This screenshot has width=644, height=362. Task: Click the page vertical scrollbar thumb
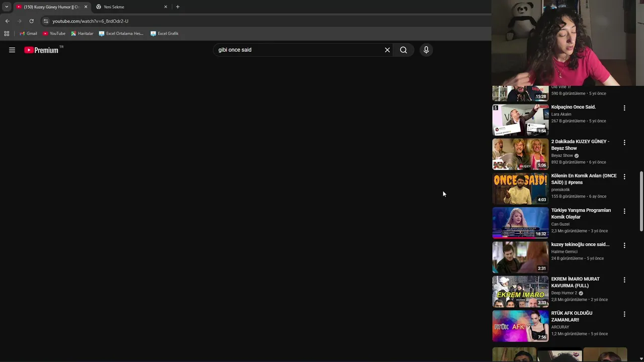[641, 201]
